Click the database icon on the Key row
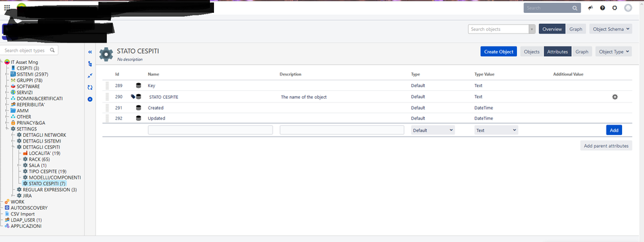 (x=139, y=85)
